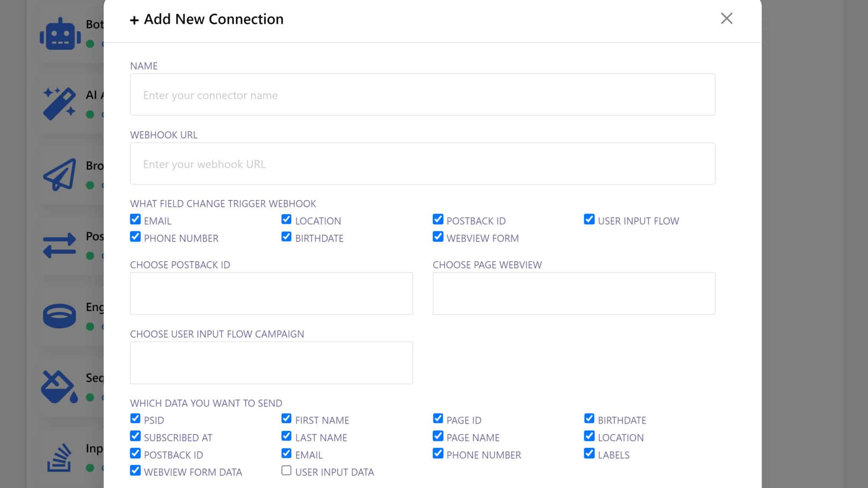
Task: Toggle the USER INPUT FLOW checkbox
Action: coord(589,219)
